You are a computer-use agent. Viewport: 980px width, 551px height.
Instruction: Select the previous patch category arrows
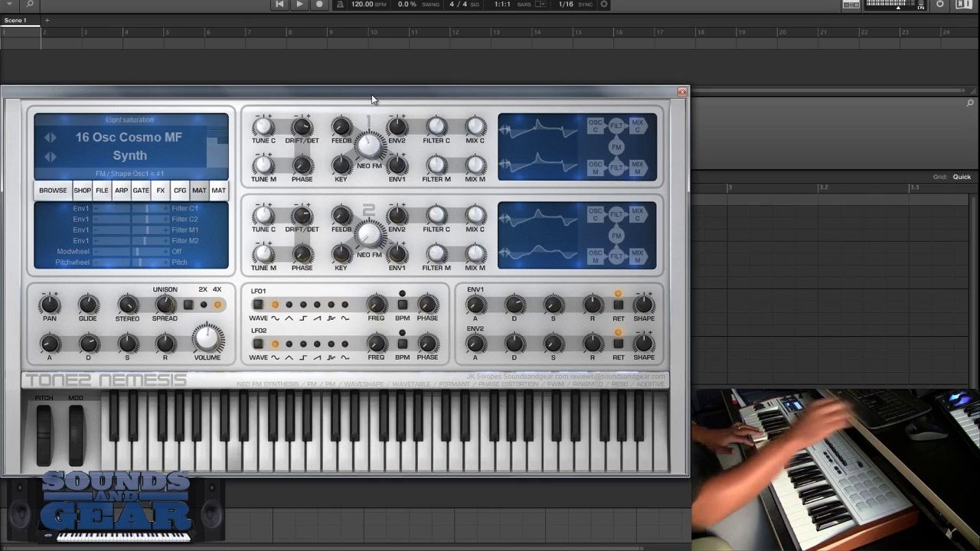coord(50,138)
